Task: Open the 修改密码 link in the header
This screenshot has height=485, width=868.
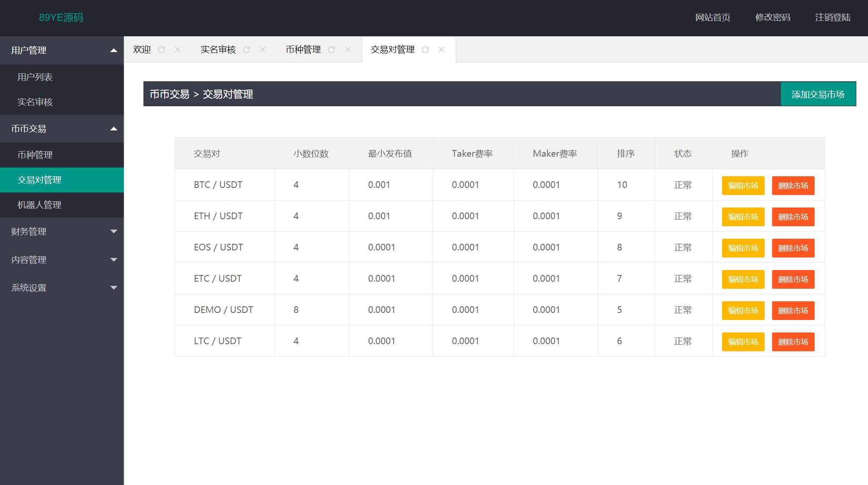Action: point(773,17)
